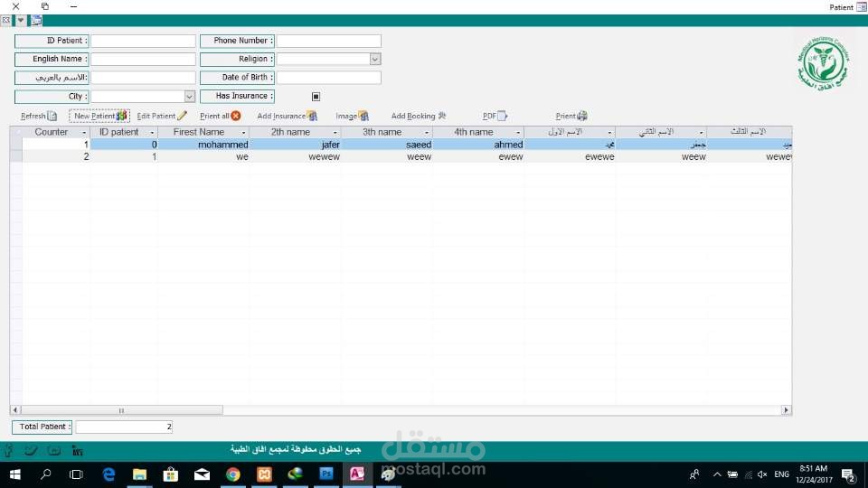The width and height of the screenshot is (868, 488).
Task: Click the Total Patient value field
Action: coord(124,427)
